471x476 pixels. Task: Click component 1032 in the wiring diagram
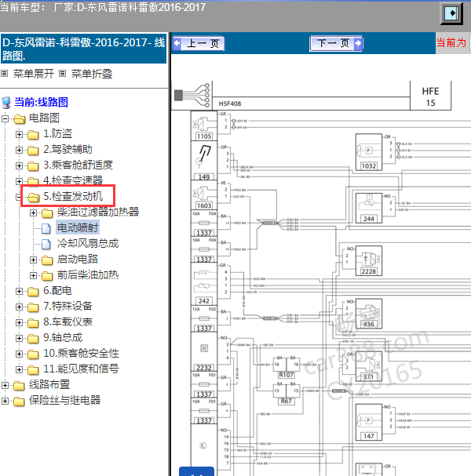click(x=369, y=153)
